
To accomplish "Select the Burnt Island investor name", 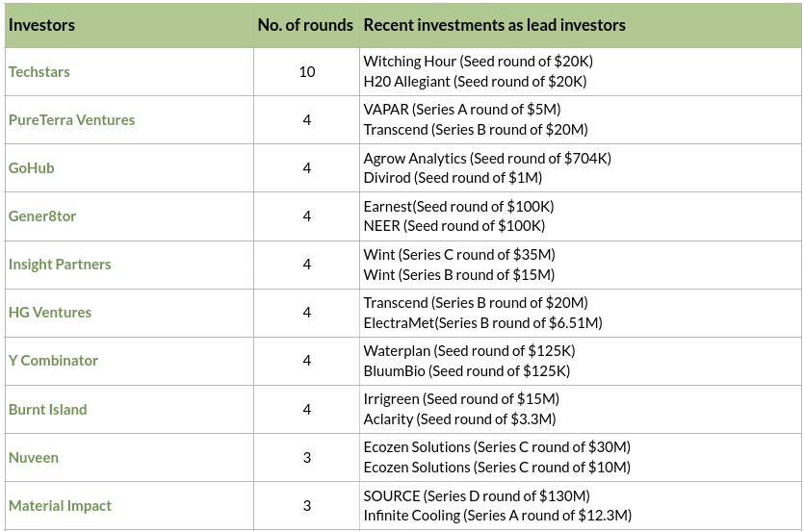I will tap(48, 409).
